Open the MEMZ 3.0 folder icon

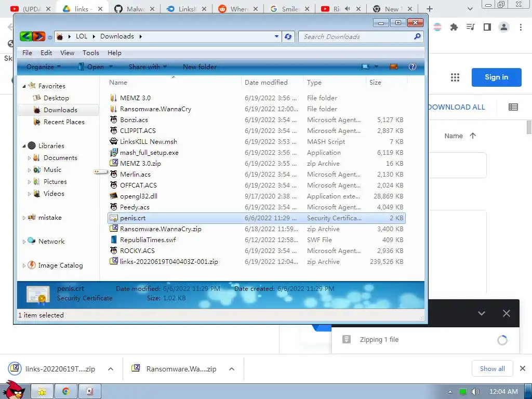114,98
